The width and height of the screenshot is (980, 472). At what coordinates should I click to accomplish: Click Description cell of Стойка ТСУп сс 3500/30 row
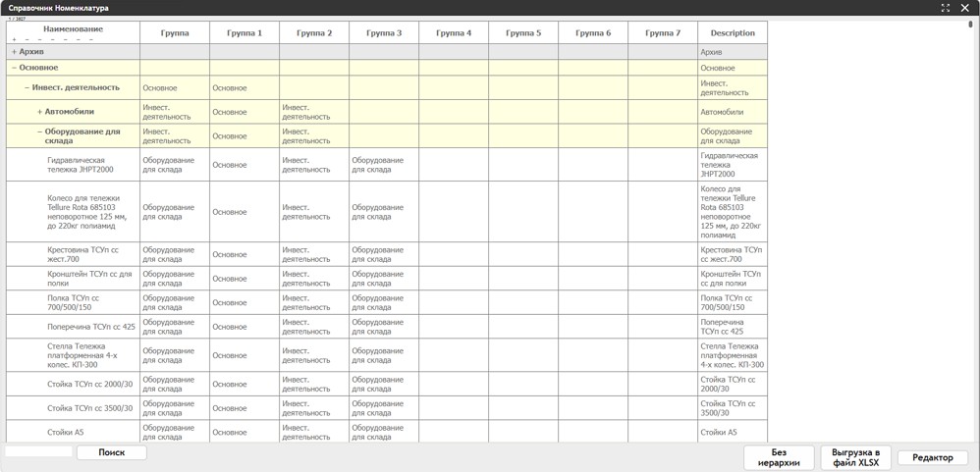coord(733,408)
